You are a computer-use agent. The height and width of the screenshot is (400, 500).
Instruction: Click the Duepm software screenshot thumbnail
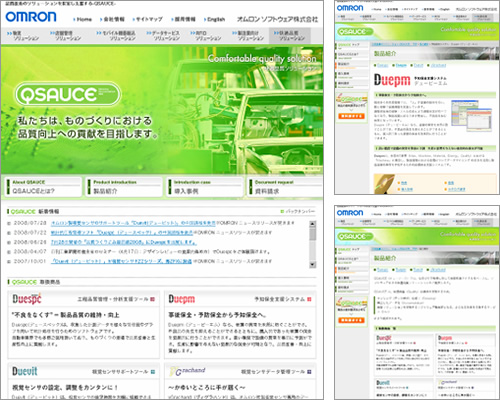click(471, 115)
